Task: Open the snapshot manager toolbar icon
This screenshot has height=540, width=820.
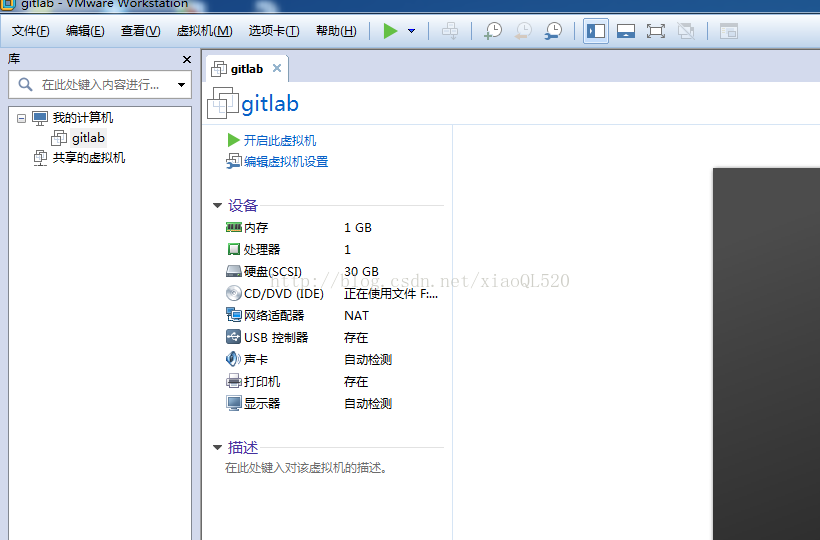Action: tap(553, 31)
